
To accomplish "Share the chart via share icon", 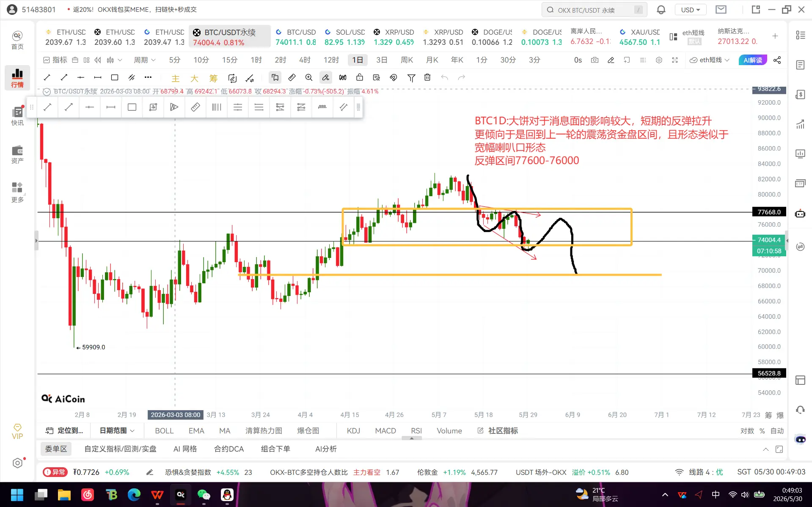I will click(x=777, y=60).
